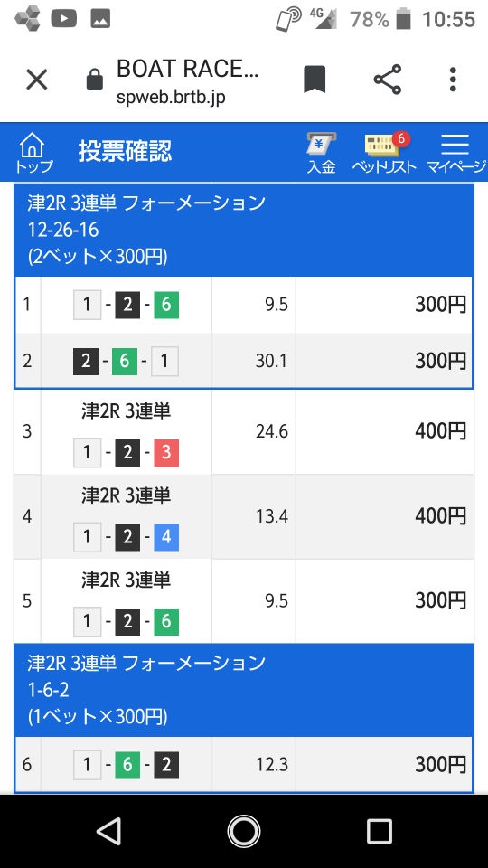Select the 1-6-2 formation header
The height and width of the screenshot is (868, 488).
243,690
